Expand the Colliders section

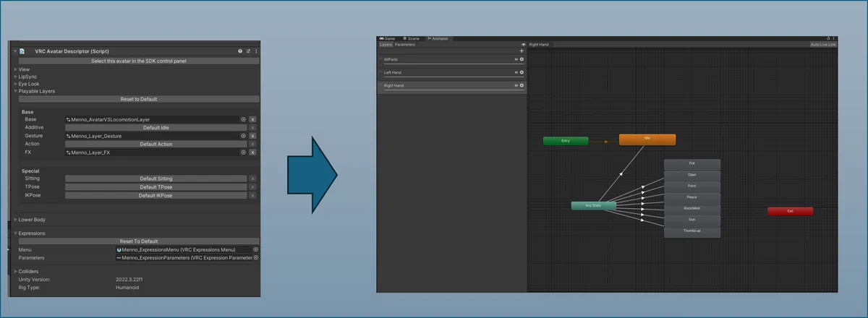tap(16, 272)
